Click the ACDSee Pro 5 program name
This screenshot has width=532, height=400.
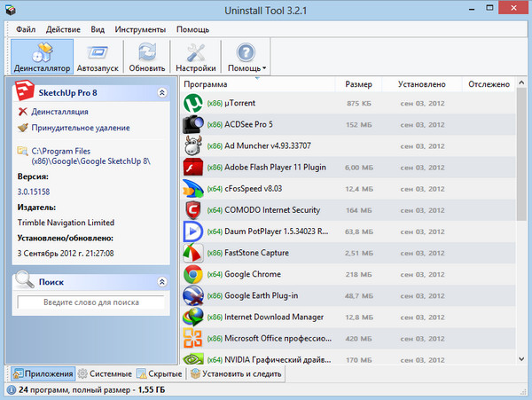[x=248, y=124]
